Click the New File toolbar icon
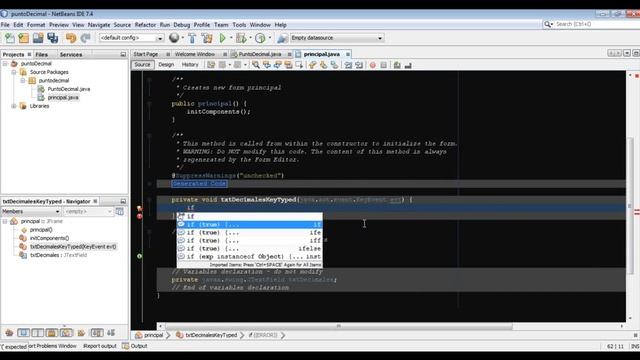 (9, 38)
